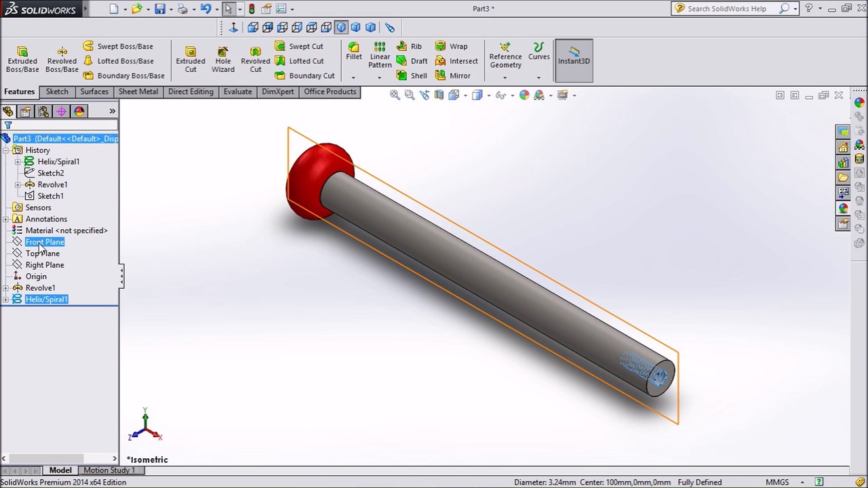Screen dimensions: 868x488
Task: Select the Extruded Cut tool
Action: [x=191, y=60]
